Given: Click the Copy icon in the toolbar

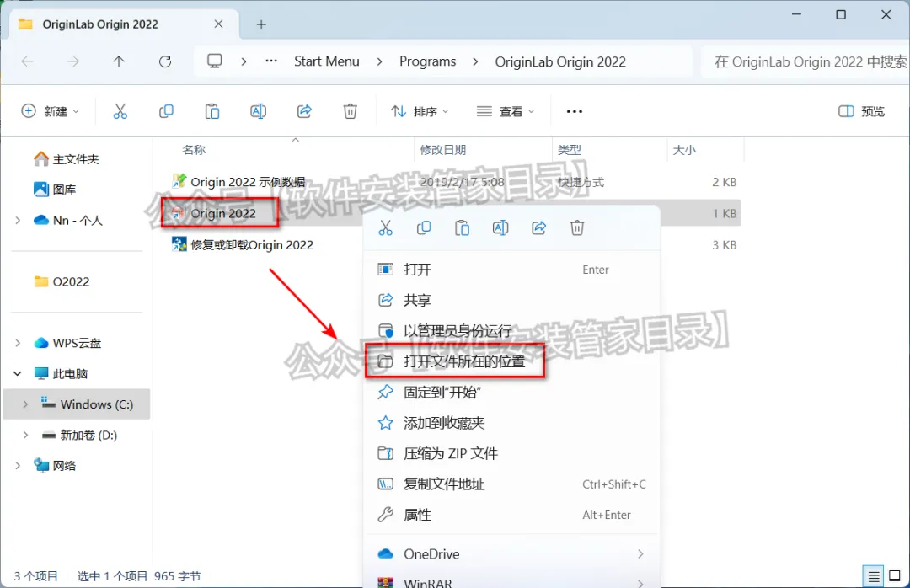Looking at the screenshot, I should click(x=166, y=111).
